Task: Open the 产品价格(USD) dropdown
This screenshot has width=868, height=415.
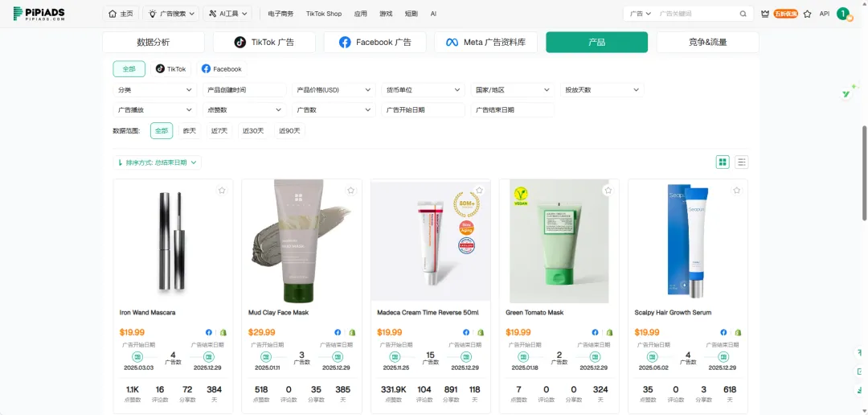Action: click(x=334, y=90)
